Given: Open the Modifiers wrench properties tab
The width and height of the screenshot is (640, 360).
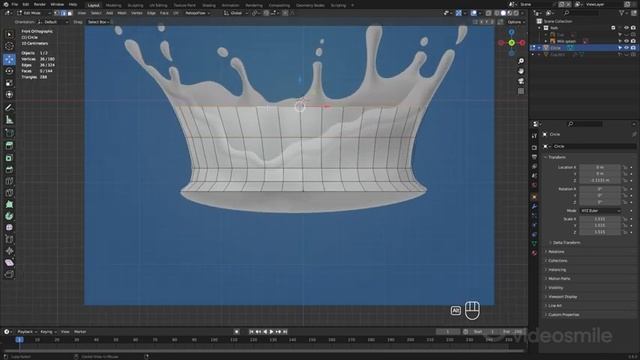Looking at the screenshot, I should pyautogui.click(x=534, y=207).
